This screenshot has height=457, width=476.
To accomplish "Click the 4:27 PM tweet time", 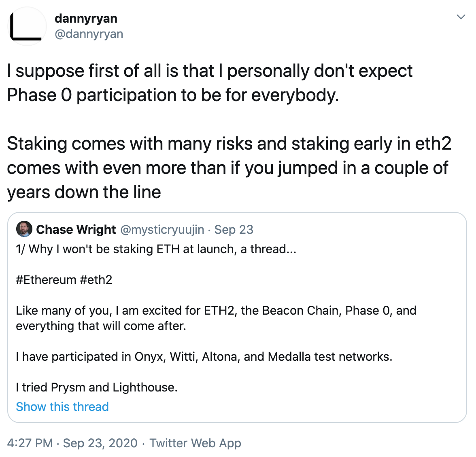I will (30, 443).
